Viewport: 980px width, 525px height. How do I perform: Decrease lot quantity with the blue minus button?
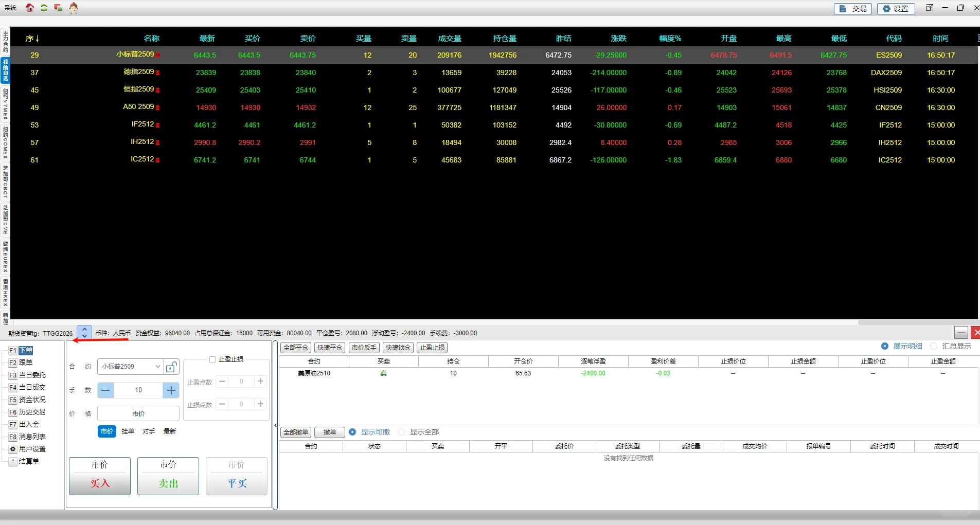point(105,390)
